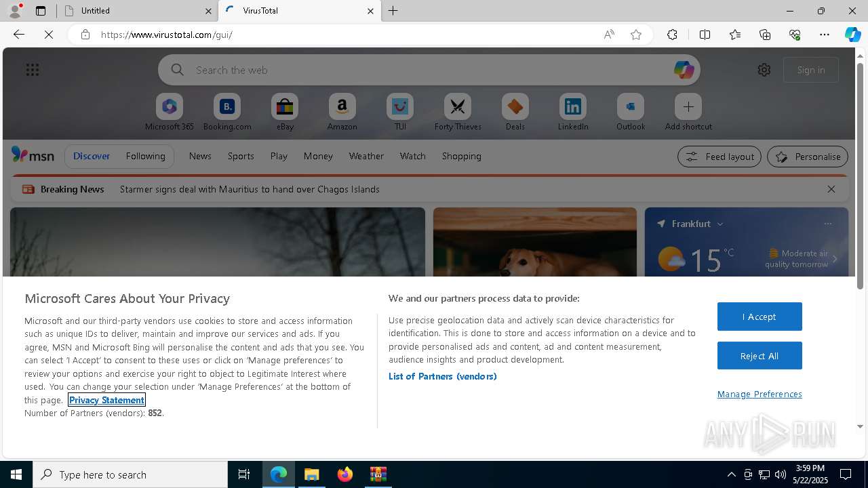Open the tab actions menu
The width and height of the screenshot is (868, 488).
41,11
